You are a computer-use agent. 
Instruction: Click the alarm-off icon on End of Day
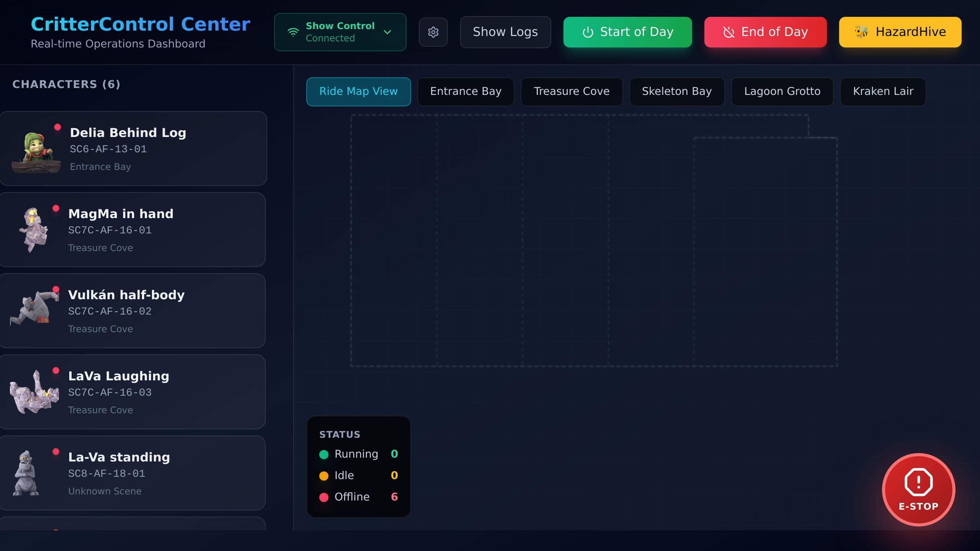click(x=728, y=32)
